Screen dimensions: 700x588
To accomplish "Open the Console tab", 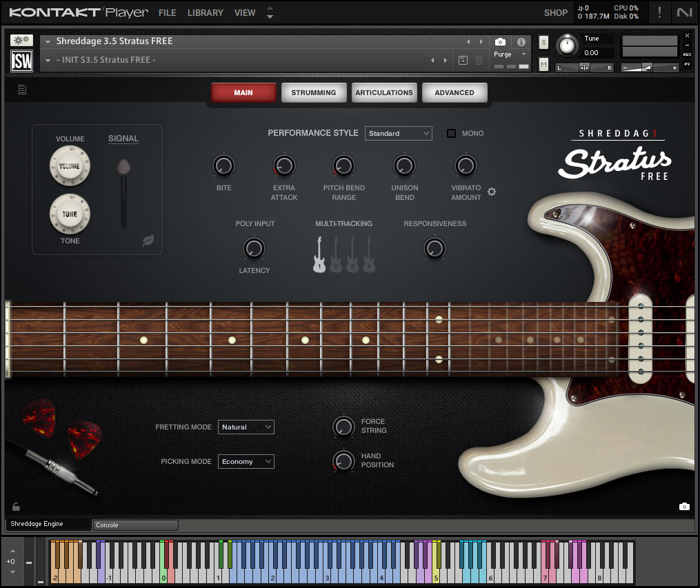I will click(x=135, y=525).
